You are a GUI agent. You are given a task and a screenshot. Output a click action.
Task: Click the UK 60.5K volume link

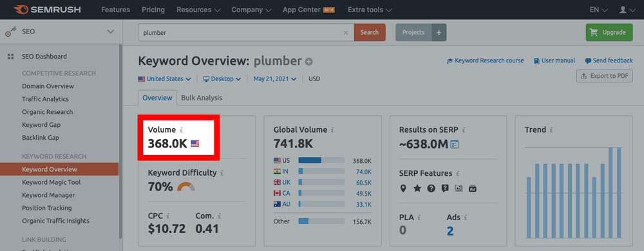coord(364,182)
